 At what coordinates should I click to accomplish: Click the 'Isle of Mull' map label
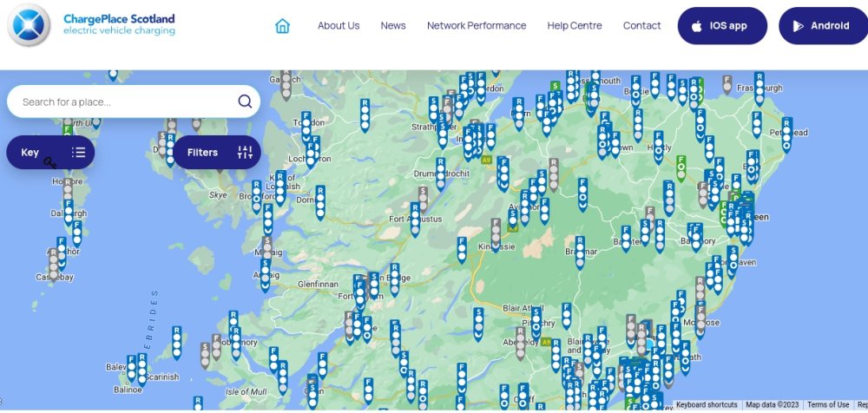point(247,392)
